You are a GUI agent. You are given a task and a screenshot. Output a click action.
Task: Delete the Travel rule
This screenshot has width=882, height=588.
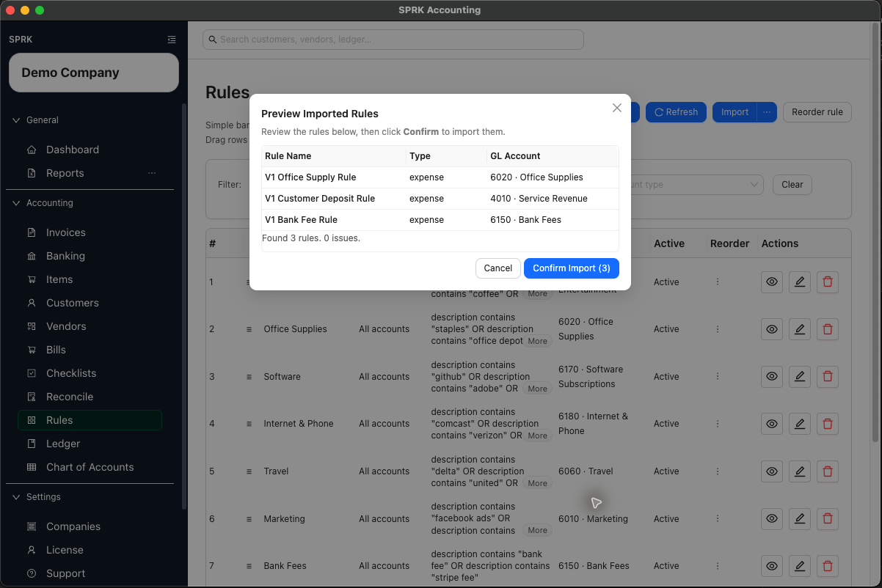tap(828, 471)
